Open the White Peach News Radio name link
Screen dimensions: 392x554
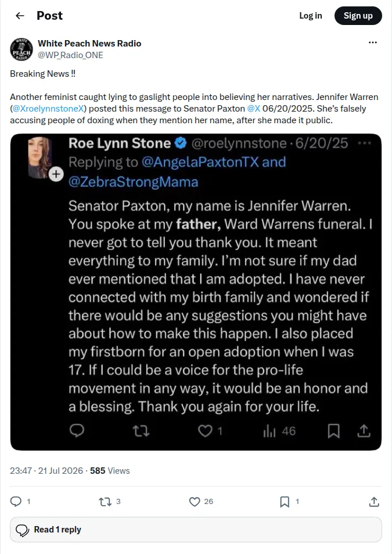coord(89,44)
